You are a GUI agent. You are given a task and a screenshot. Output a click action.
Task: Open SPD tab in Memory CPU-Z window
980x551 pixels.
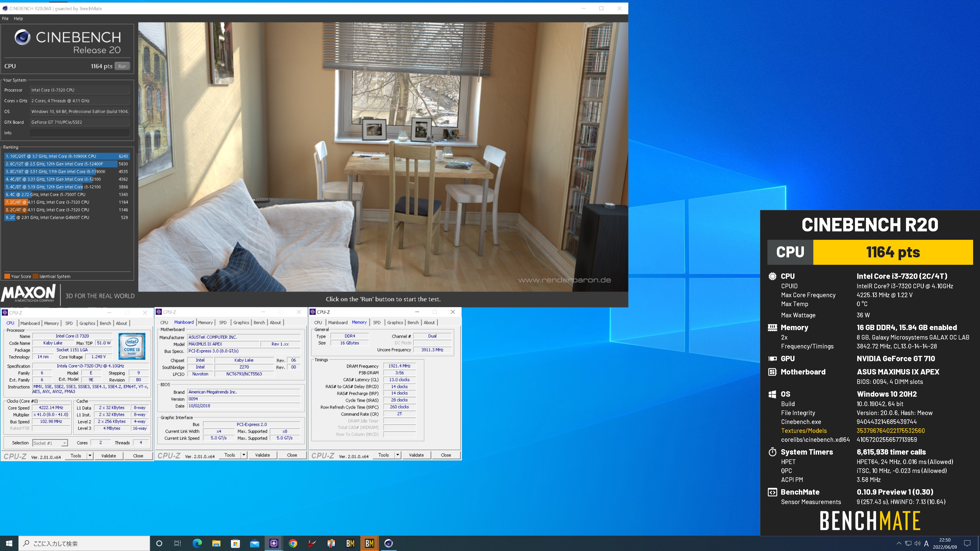click(x=377, y=322)
